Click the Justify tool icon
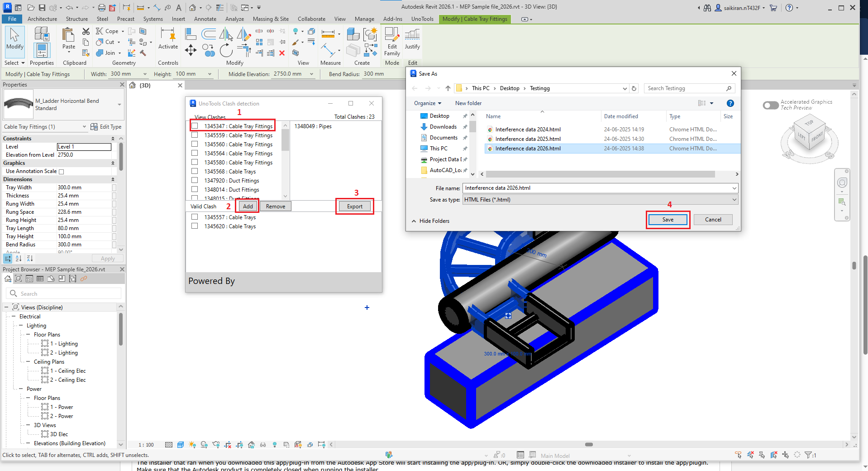Screen dimensions: 868x471 click(x=412, y=38)
